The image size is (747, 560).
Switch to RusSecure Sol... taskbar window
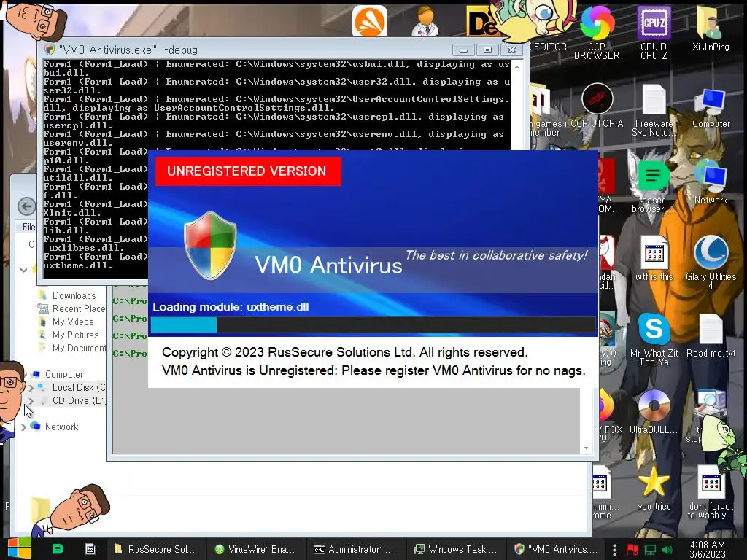click(155, 549)
